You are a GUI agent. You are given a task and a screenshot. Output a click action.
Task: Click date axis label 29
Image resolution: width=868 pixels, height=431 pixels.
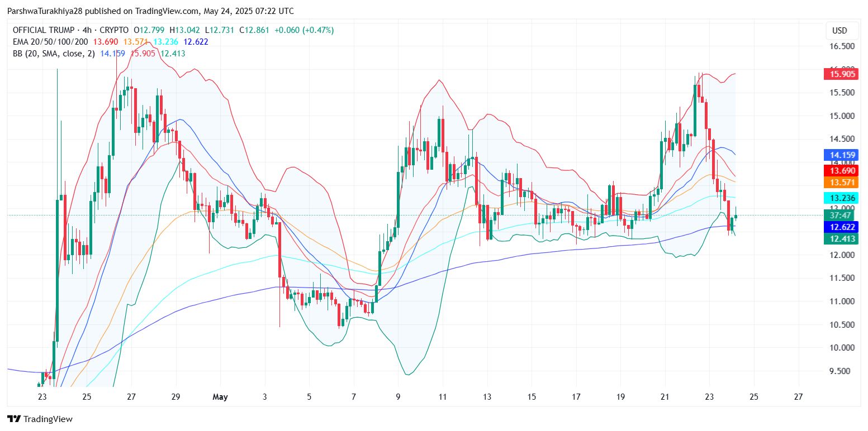[x=176, y=397]
